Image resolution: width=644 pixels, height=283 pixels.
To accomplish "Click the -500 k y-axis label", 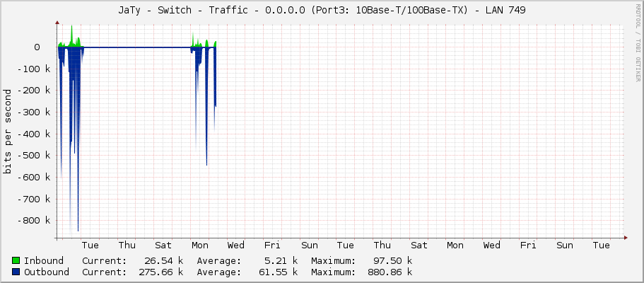I will 35,156.
